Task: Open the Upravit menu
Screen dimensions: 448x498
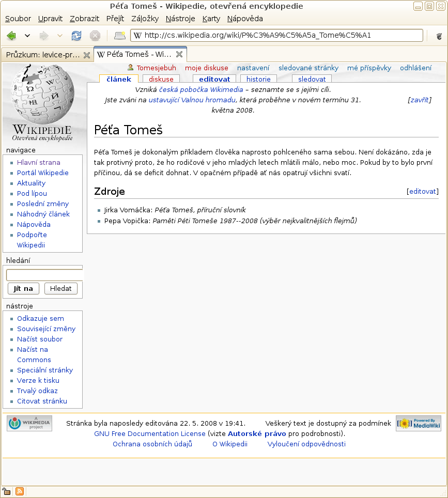Action: click(50, 19)
